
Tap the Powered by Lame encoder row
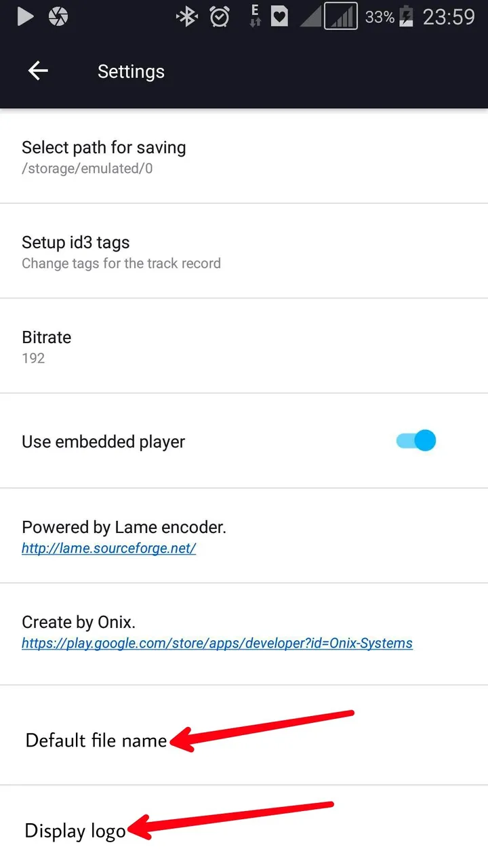click(x=244, y=536)
